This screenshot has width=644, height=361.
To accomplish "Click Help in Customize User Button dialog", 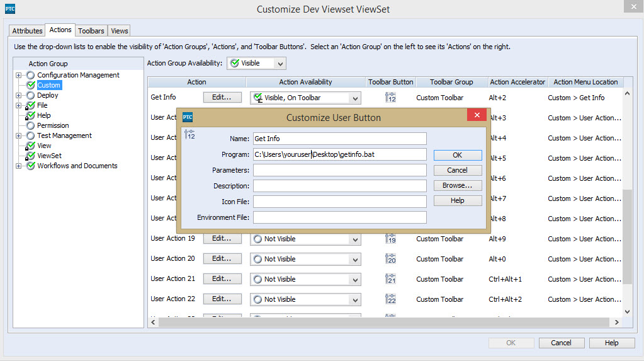I will point(458,200).
